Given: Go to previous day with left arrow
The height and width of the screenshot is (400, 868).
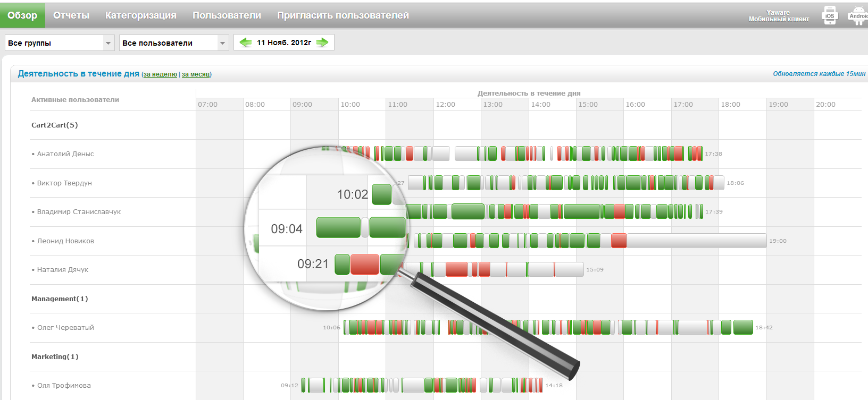Looking at the screenshot, I should click(x=245, y=42).
